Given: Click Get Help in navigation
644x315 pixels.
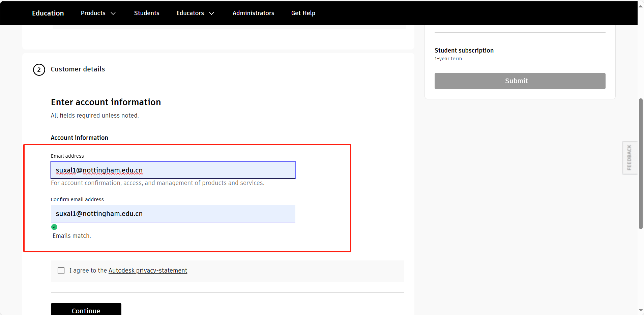Looking at the screenshot, I should coord(303,13).
